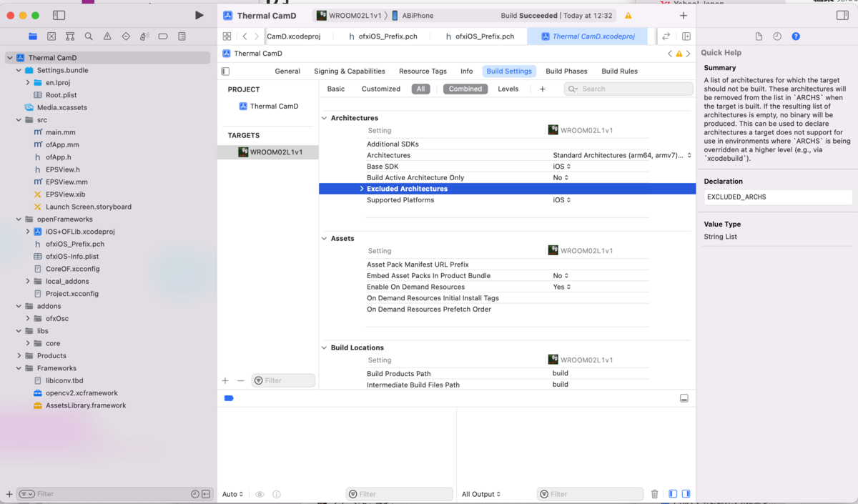
Task: Toggle the inspectors panel in the toolbar
Action: (842, 15)
